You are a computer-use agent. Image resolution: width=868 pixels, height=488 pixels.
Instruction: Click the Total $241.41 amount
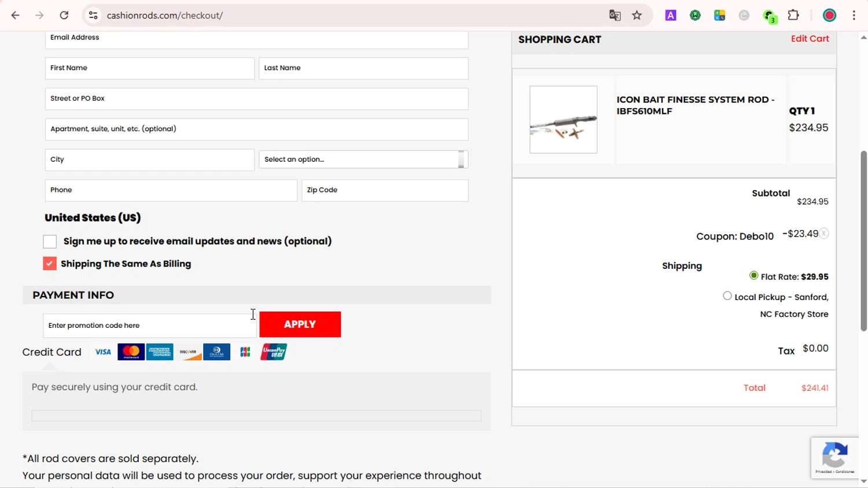tap(815, 388)
